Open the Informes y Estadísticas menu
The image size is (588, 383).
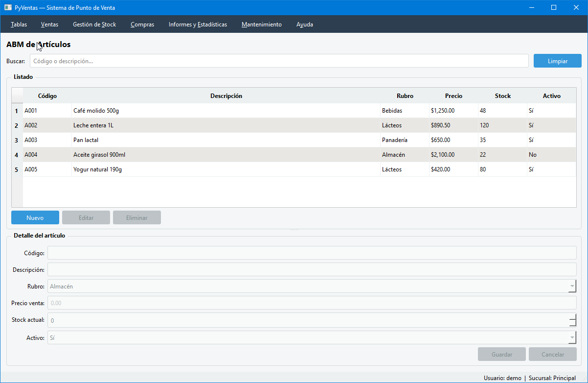198,24
